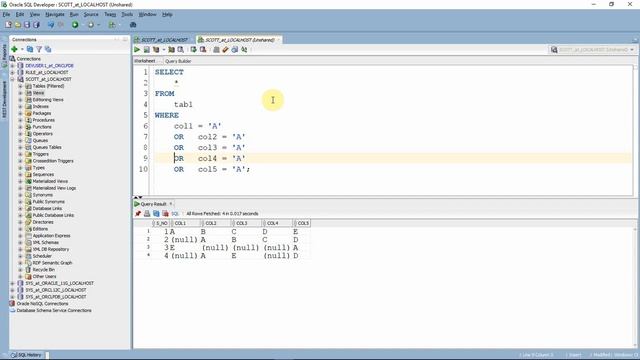Viewport: 640px width, 360px height.
Task: Refresh the Connections tree
Action: pos(30,49)
